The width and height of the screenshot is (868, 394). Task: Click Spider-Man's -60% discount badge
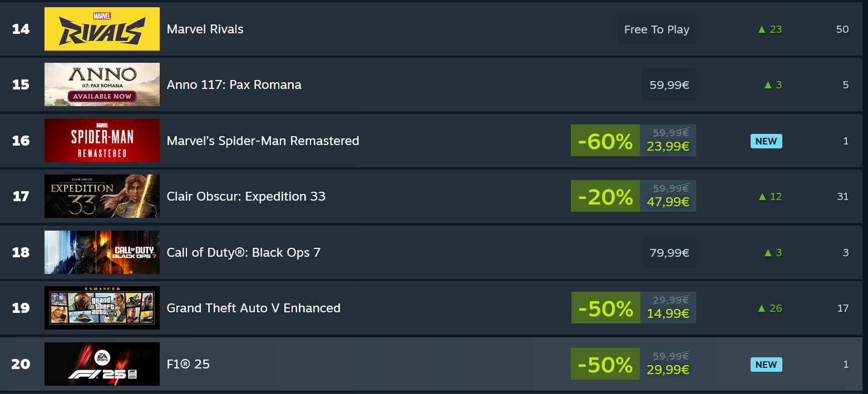tap(605, 141)
